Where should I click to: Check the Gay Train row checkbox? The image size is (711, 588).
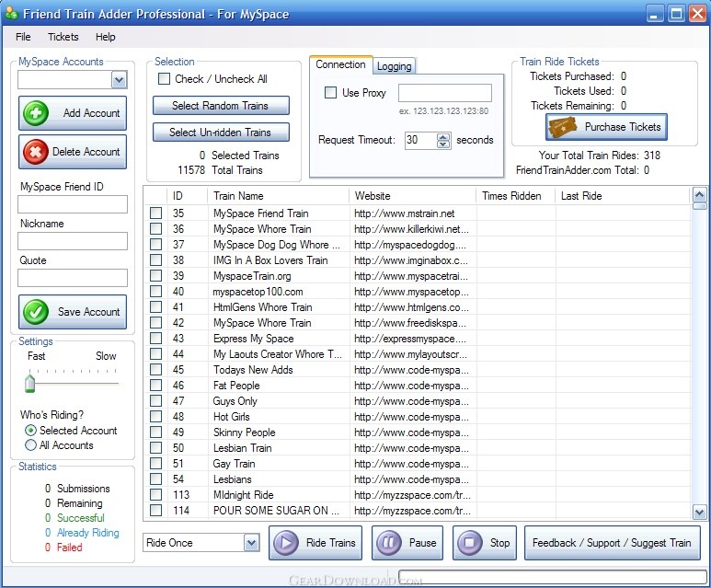[x=156, y=463]
